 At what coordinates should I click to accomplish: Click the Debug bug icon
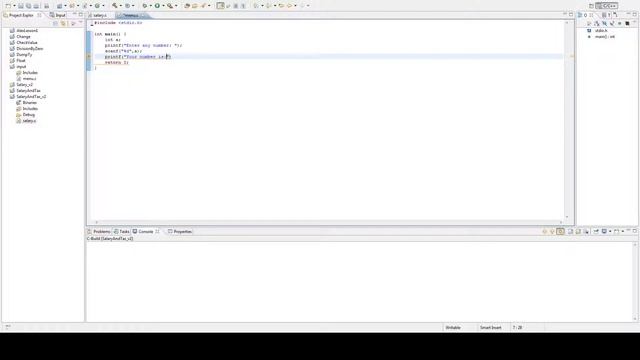click(144, 6)
